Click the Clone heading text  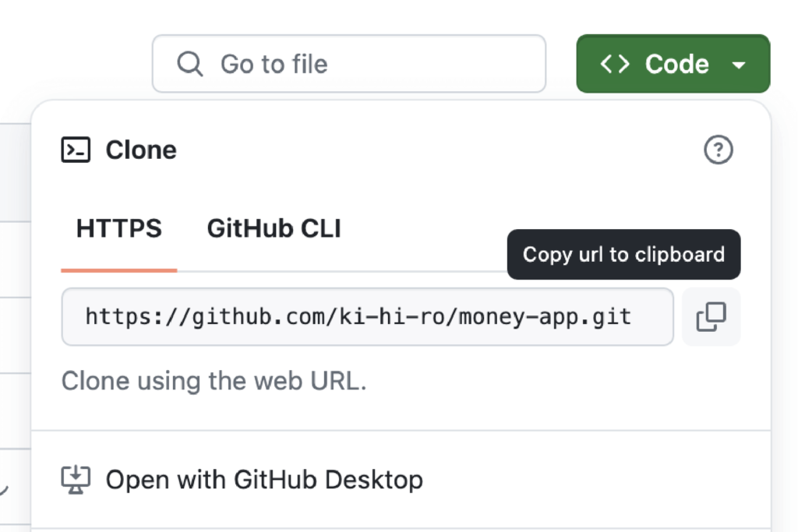tap(141, 150)
